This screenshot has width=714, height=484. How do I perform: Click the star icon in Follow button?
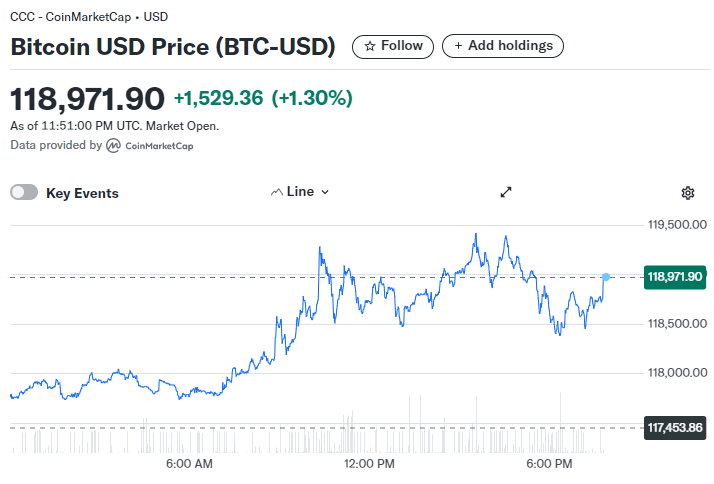click(370, 46)
